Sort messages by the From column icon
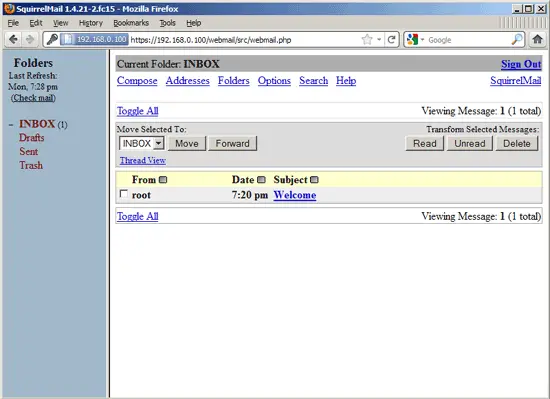The height and width of the screenshot is (399, 550). click(x=163, y=180)
